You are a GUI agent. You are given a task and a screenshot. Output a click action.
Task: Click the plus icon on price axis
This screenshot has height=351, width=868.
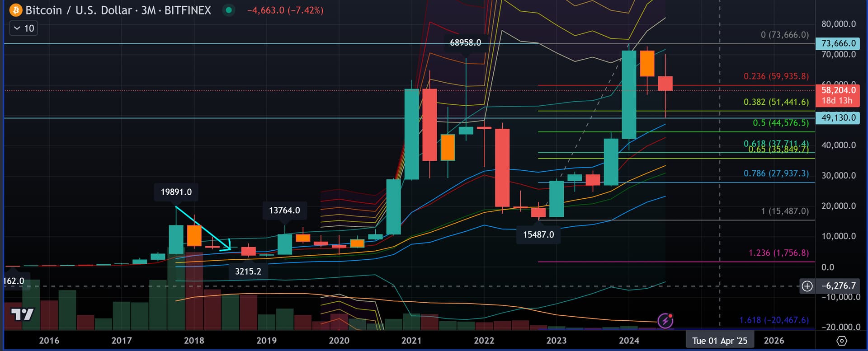(x=807, y=286)
